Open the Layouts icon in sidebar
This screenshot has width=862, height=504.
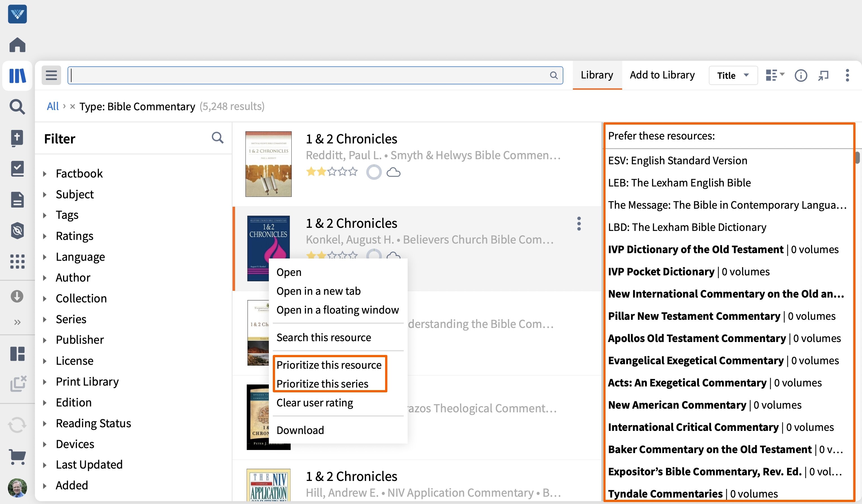click(17, 354)
